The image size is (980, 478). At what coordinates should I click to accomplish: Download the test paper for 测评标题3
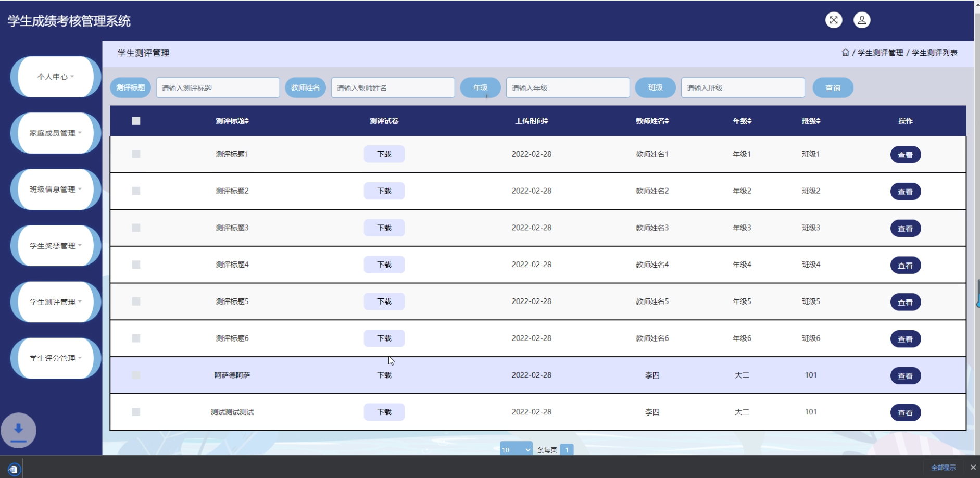point(384,228)
